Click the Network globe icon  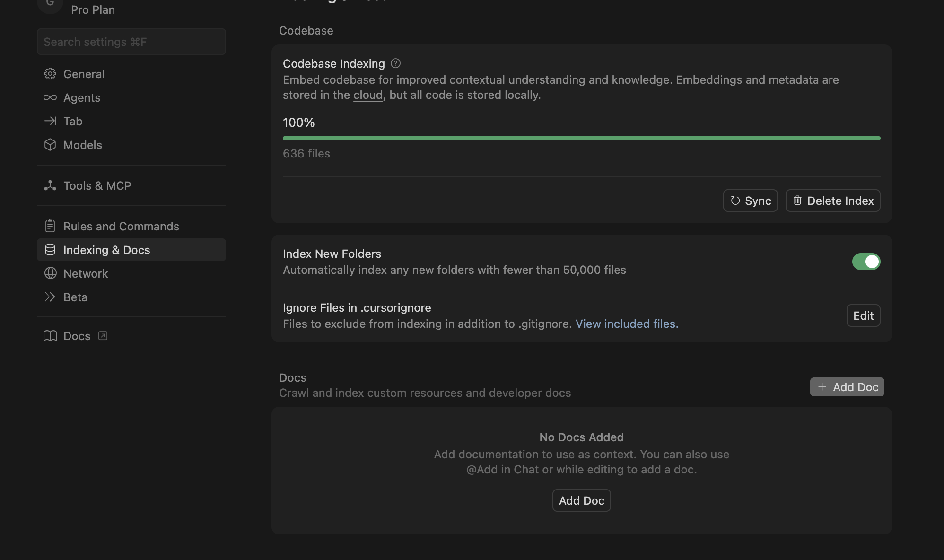click(50, 273)
